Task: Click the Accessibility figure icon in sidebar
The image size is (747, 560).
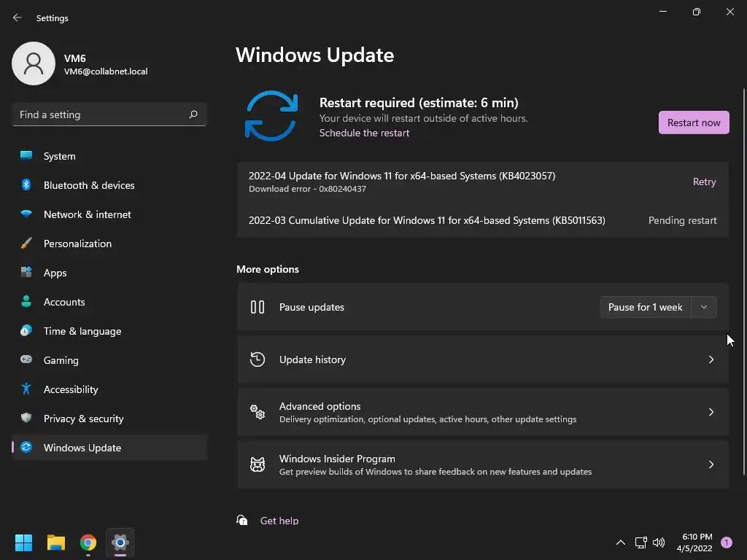Action: click(26, 389)
